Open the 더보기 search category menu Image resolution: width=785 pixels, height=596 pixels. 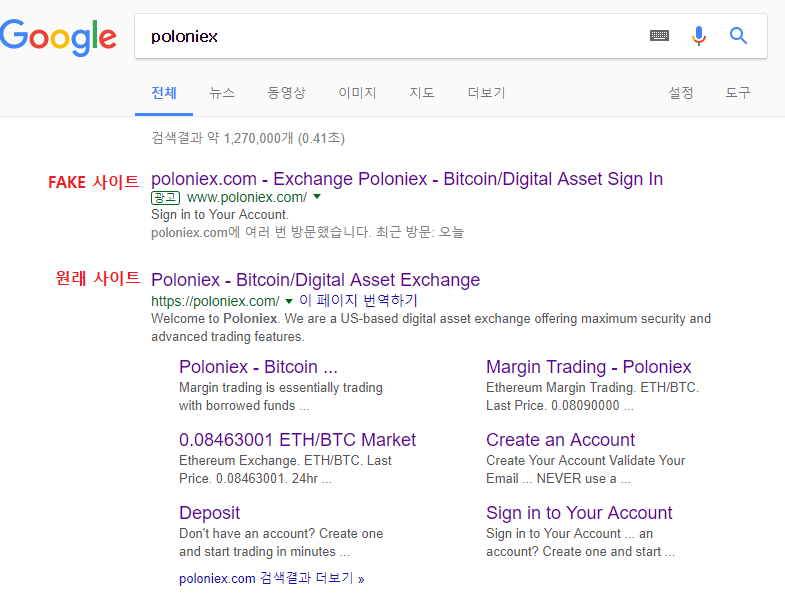click(486, 93)
